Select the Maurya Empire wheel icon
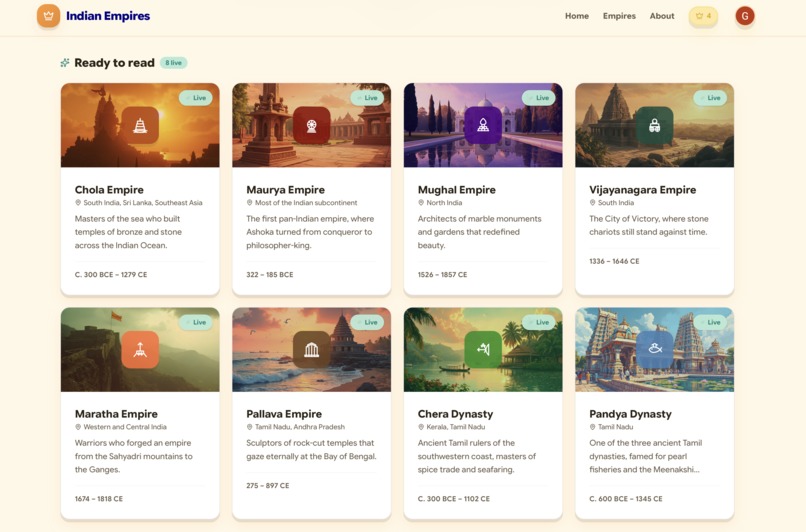The height and width of the screenshot is (532, 806). 312,125
